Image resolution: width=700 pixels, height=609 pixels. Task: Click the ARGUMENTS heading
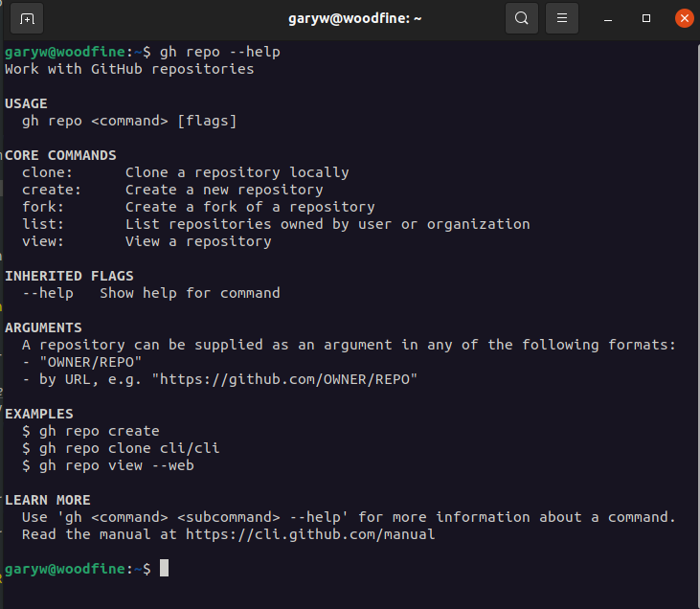(x=43, y=327)
